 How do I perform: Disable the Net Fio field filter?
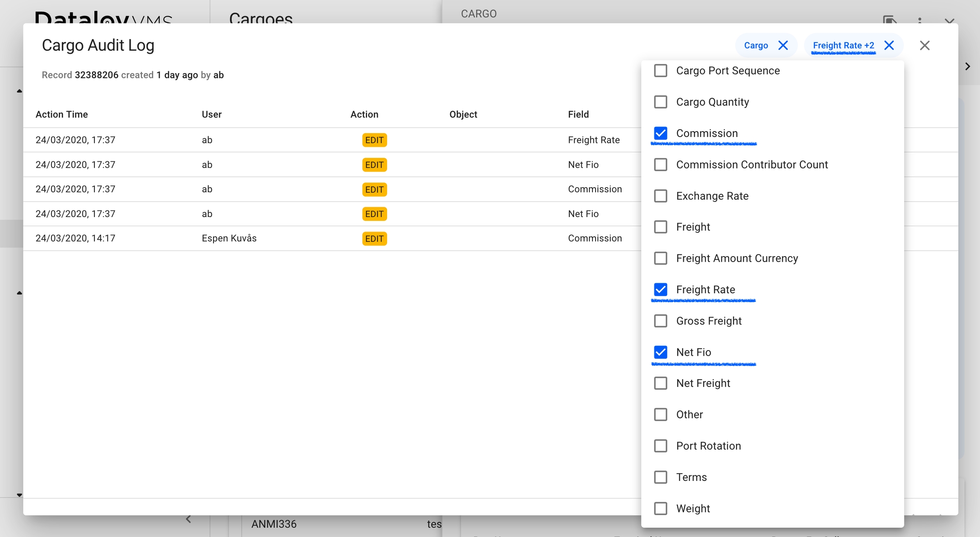pos(661,352)
